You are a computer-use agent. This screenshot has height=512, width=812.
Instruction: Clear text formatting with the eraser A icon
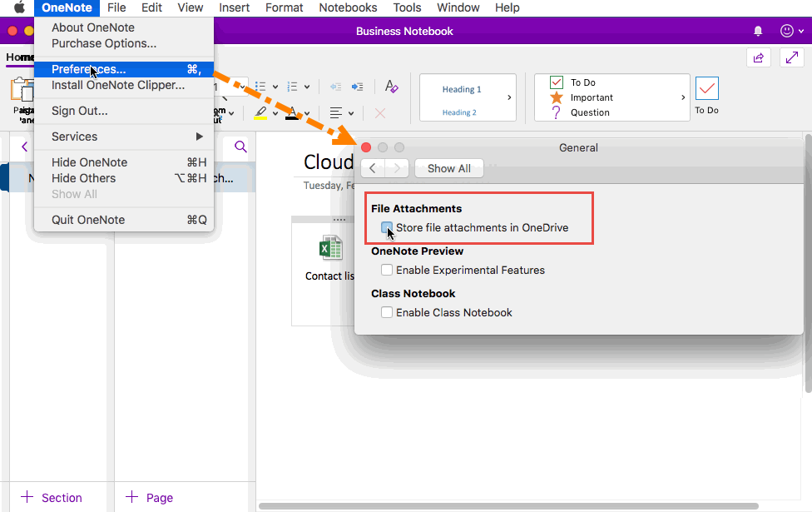click(x=392, y=87)
